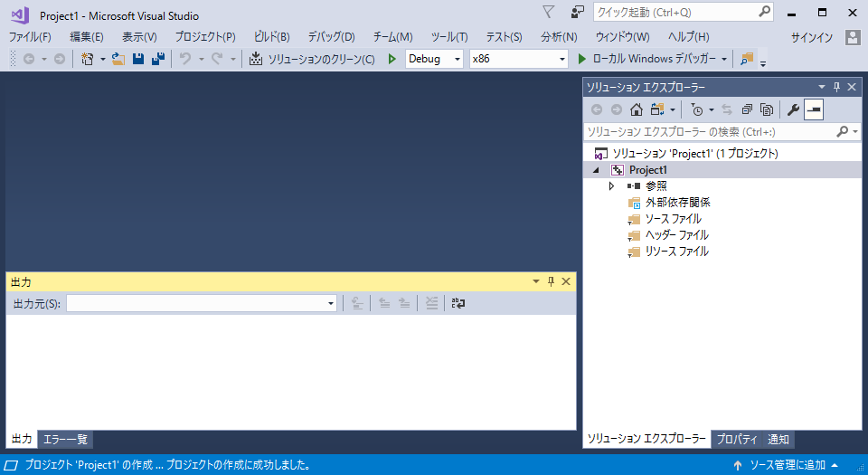Viewport: 868px width, 475px height.
Task: Click the notifications flag icon in title bar
Action: point(548,12)
